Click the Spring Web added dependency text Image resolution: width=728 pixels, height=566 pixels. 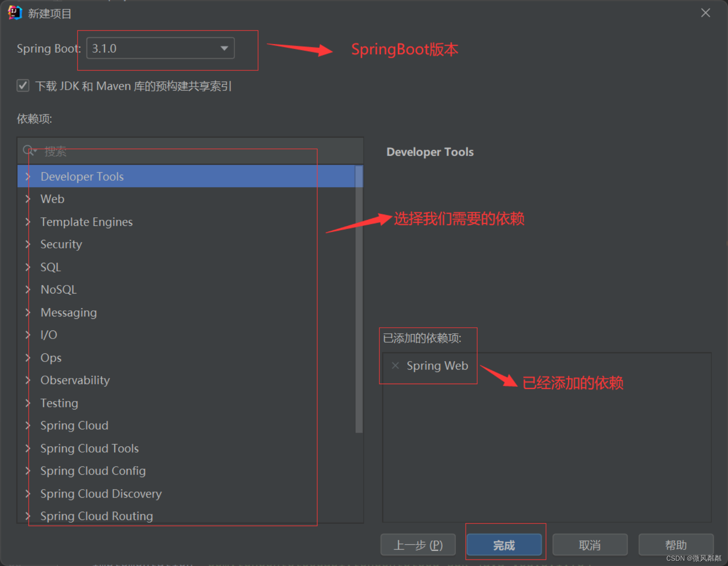[437, 366]
